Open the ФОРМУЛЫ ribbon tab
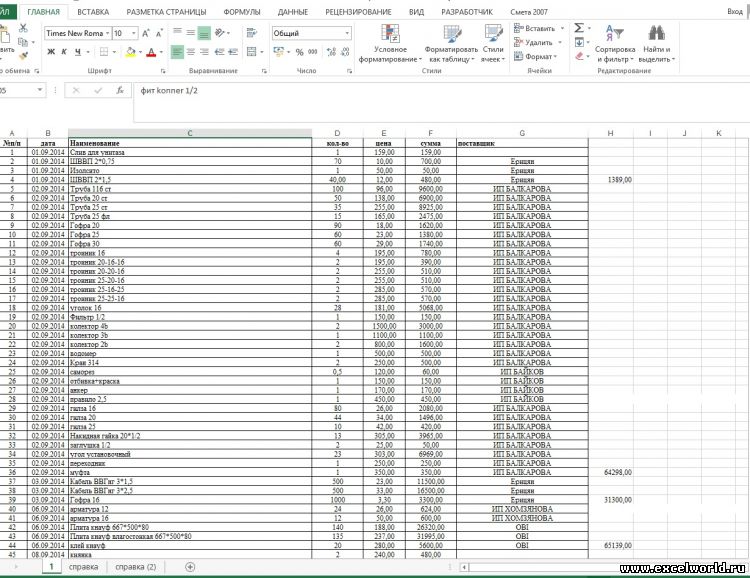The image size is (750, 578). 241,11
